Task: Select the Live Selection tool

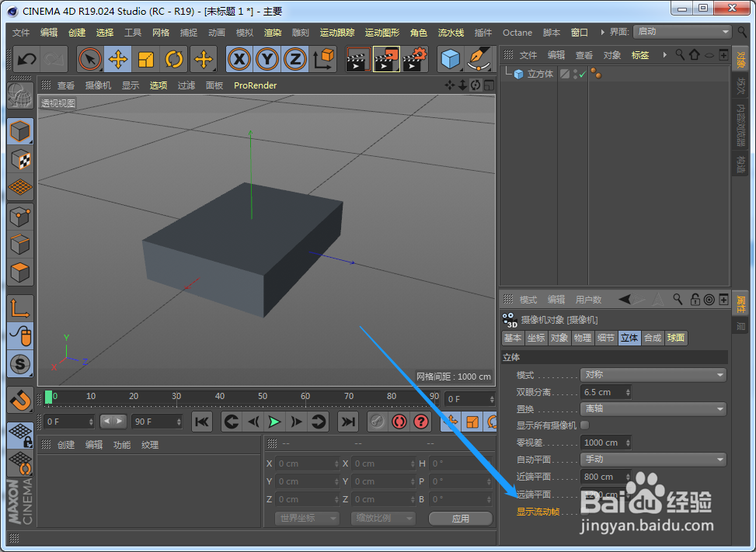Action: tap(89, 60)
